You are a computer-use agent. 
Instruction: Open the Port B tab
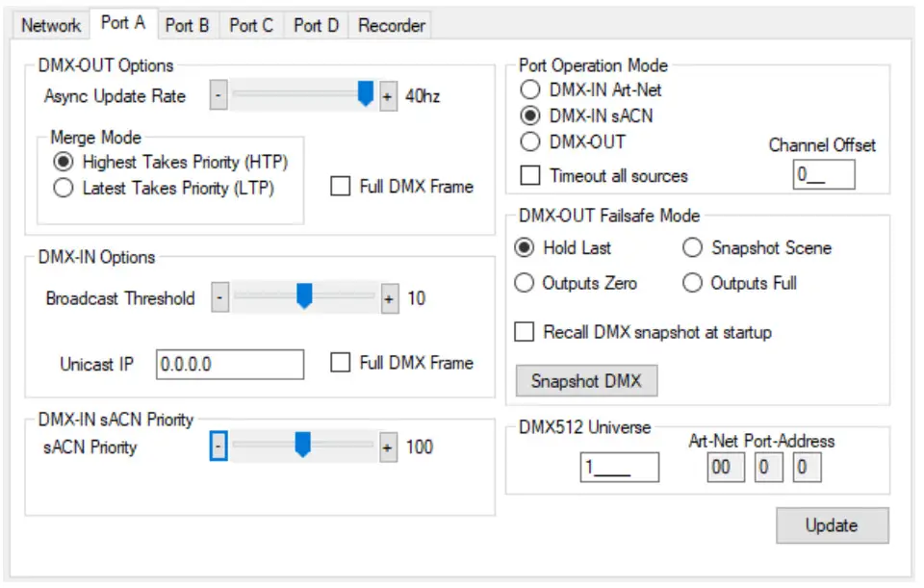click(x=186, y=25)
